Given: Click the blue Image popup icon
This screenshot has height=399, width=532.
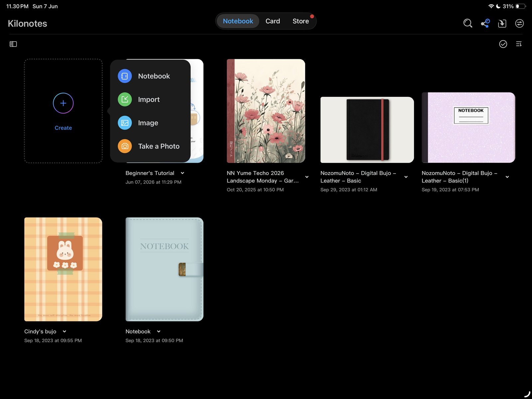Looking at the screenshot, I should pos(125,123).
